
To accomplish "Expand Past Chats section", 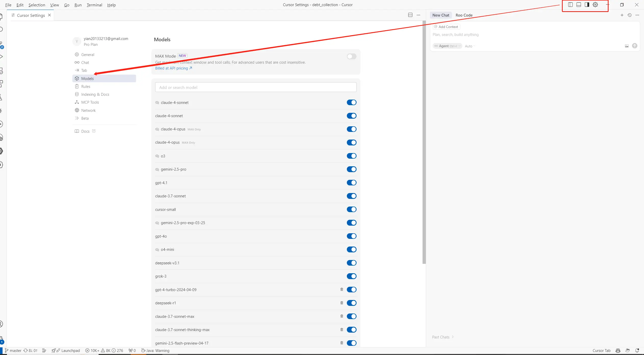I will click(x=443, y=337).
